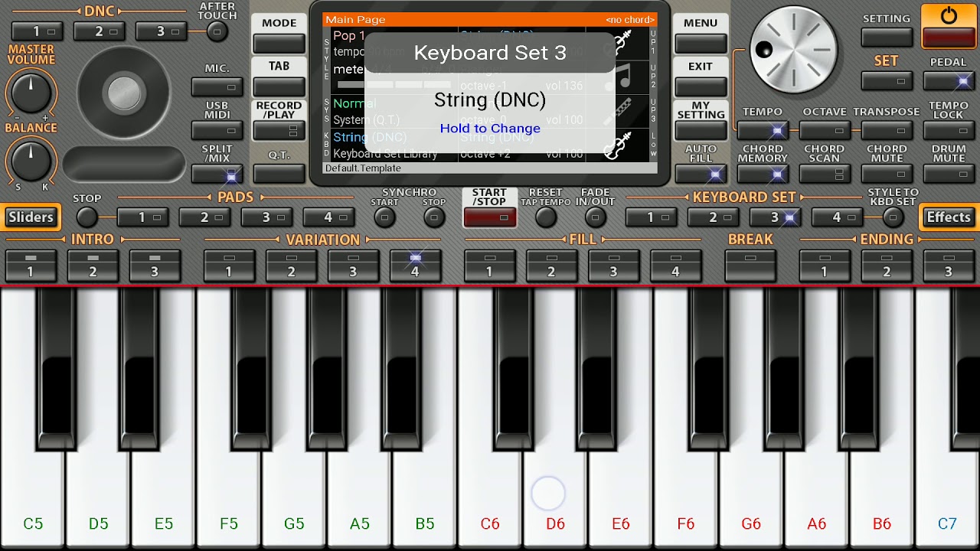This screenshot has height=551, width=980.
Task: Select Ending 3
Action: (x=949, y=266)
